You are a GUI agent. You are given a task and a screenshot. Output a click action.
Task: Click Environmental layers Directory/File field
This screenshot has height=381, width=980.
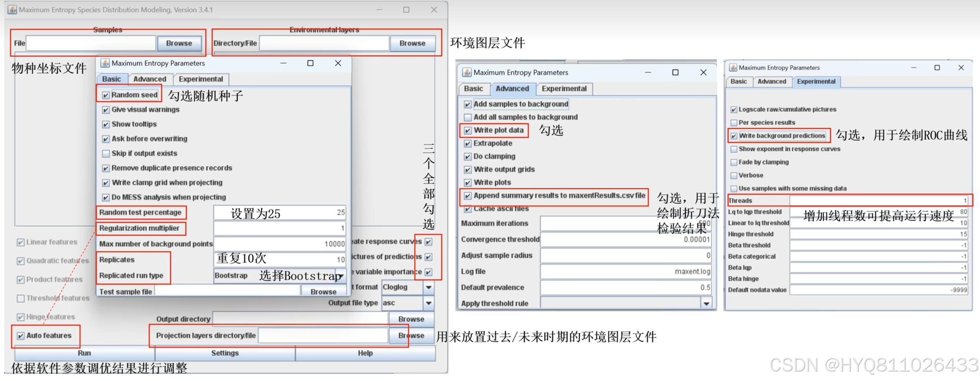click(324, 43)
